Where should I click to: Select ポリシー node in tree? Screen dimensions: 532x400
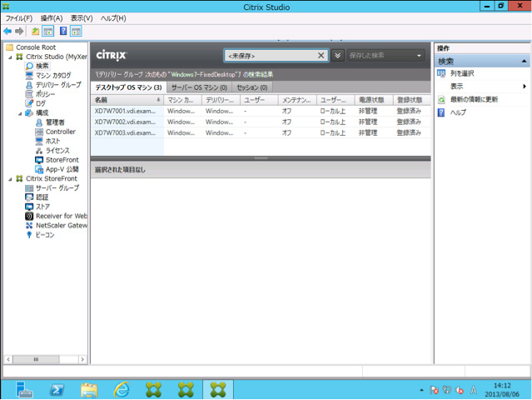pyautogui.click(x=45, y=94)
